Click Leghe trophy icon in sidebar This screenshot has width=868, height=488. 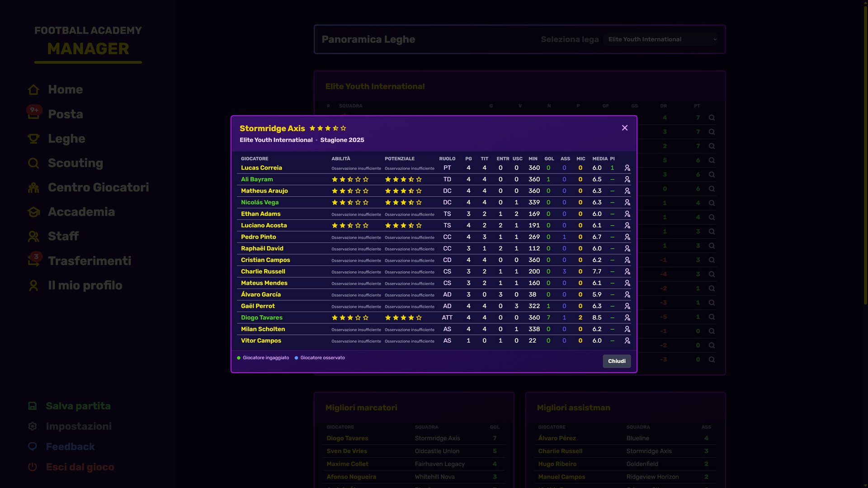33,139
